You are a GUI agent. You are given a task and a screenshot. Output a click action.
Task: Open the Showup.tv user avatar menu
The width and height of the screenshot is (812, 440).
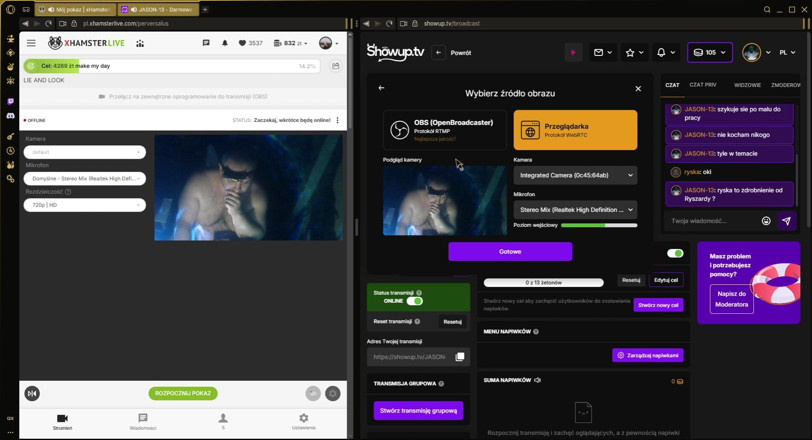[757, 52]
